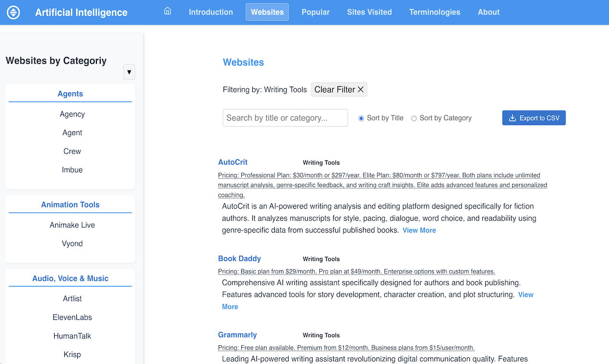The height and width of the screenshot is (364, 609).
Task: Click View More under AutoCrit
Action: tap(419, 230)
